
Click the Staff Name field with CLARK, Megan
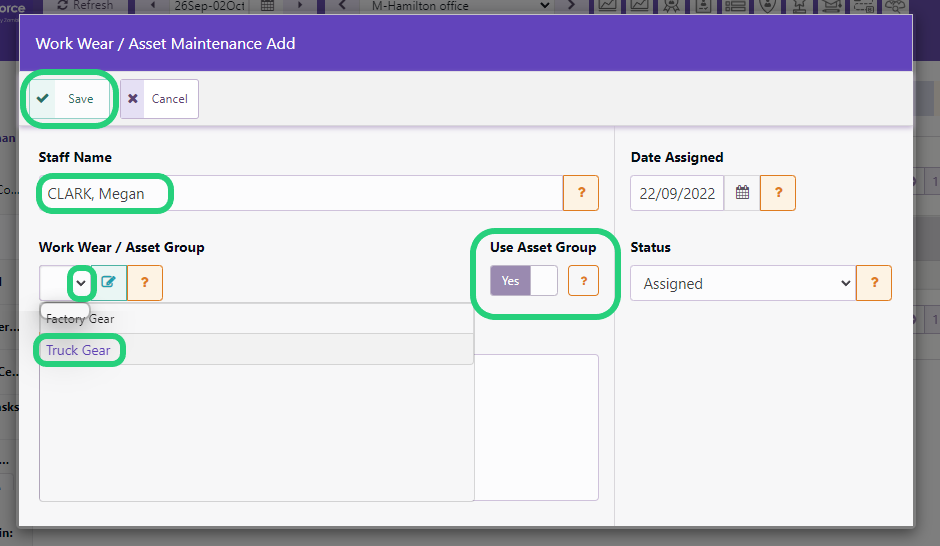coord(300,193)
